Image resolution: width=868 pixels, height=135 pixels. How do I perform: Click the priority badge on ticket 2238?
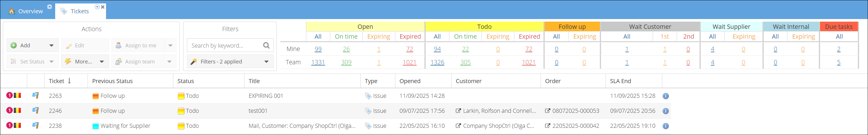click(x=10, y=125)
